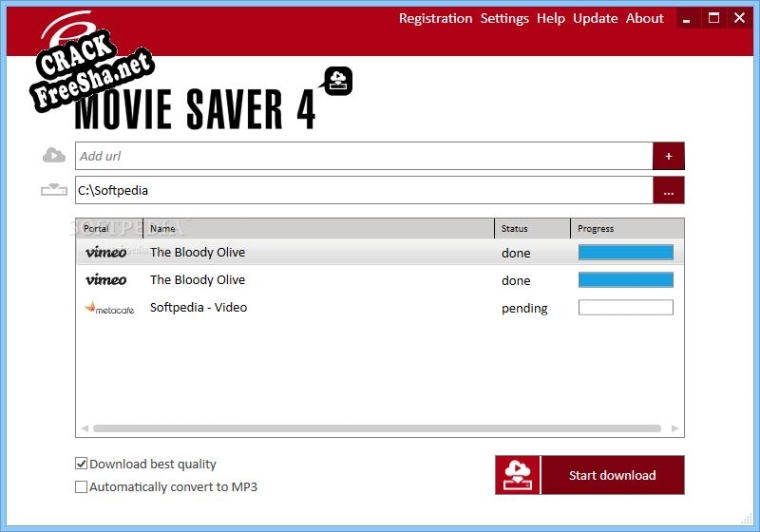Click inside the Add url input field
760x532 pixels.
pos(363,156)
